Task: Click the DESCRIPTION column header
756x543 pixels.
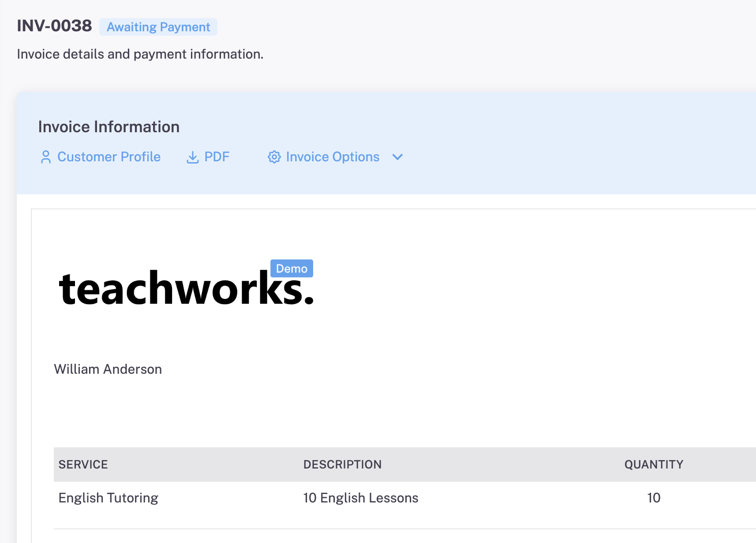Action: [x=343, y=465]
